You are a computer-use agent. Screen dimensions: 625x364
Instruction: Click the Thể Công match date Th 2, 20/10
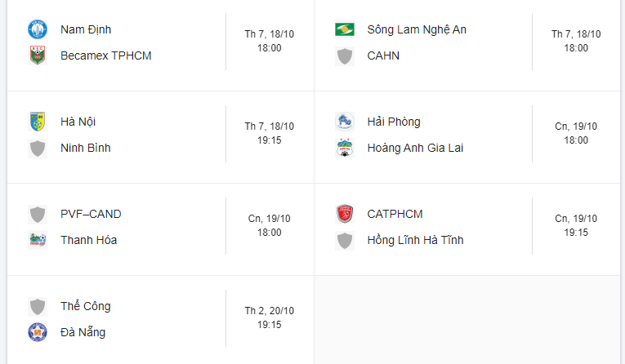[x=269, y=311]
